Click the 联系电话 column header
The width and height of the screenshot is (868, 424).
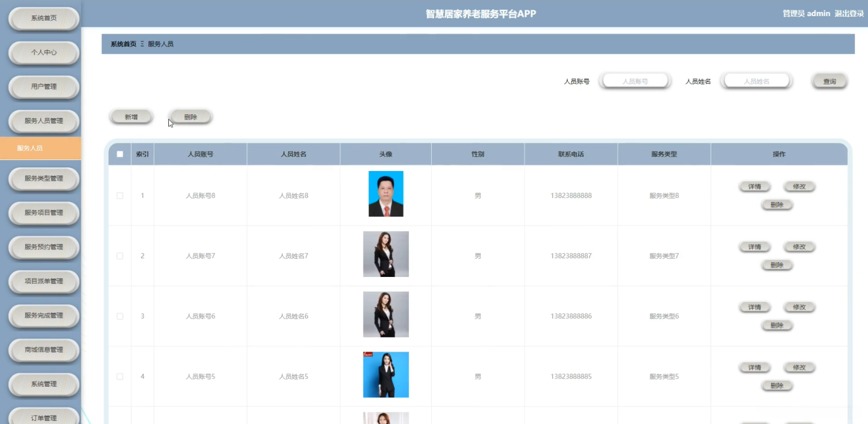pyautogui.click(x=571, y=154)
